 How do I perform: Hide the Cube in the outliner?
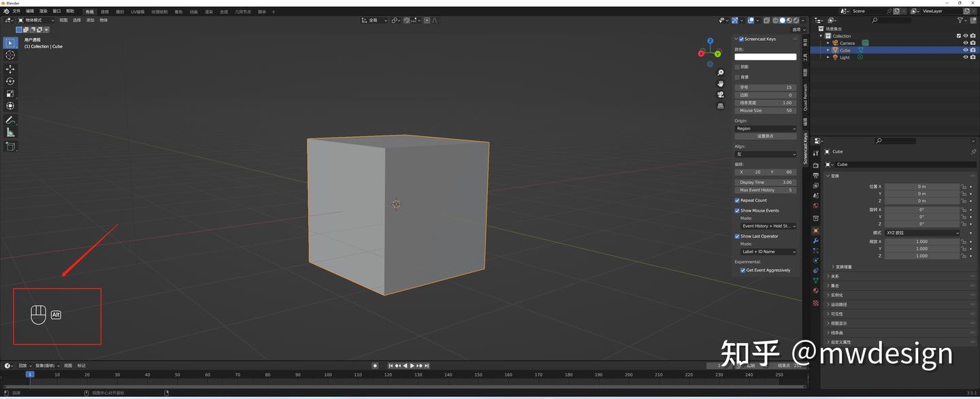point(965,50)
